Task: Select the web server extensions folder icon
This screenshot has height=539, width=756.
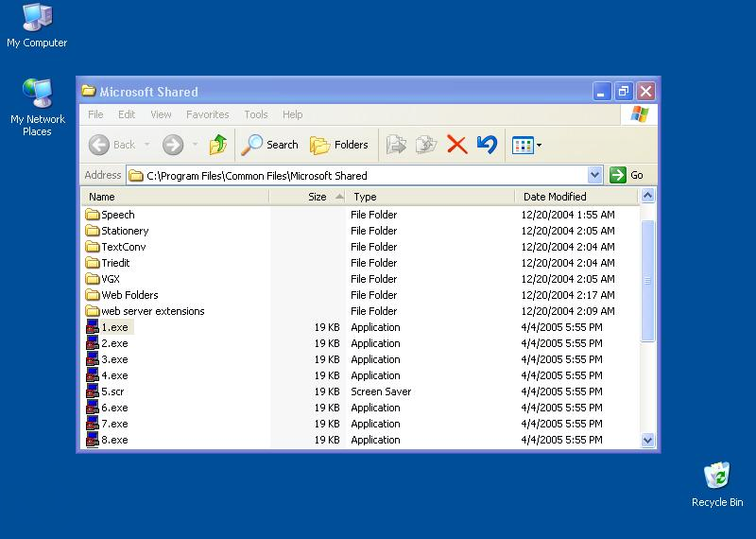Action: pyautogui.click(x=92, y=311)
